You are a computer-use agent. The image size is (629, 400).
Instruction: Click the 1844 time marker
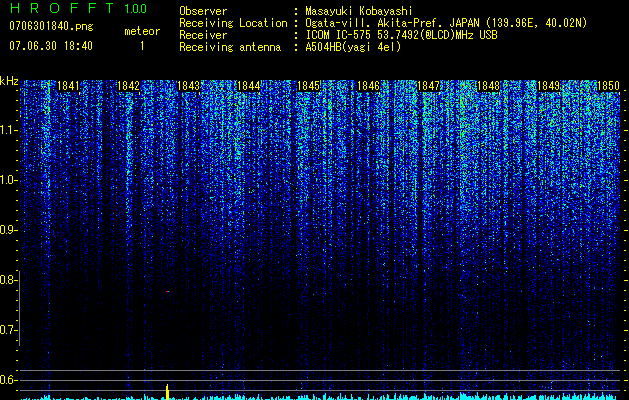[249, 86]
